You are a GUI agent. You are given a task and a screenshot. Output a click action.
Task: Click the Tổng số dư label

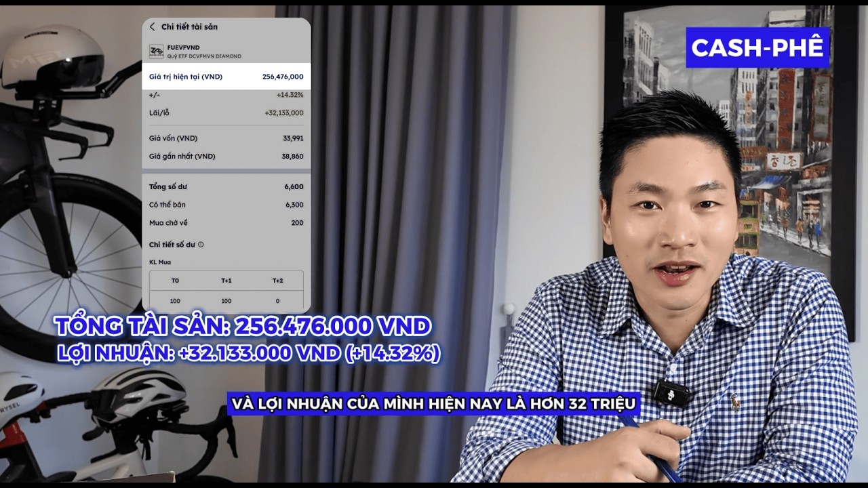pos(170,186)
